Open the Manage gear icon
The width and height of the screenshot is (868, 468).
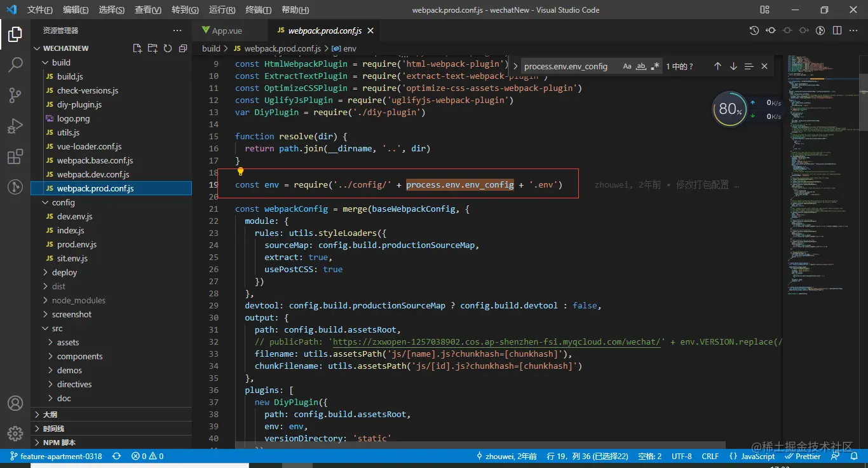click(15, 434)
